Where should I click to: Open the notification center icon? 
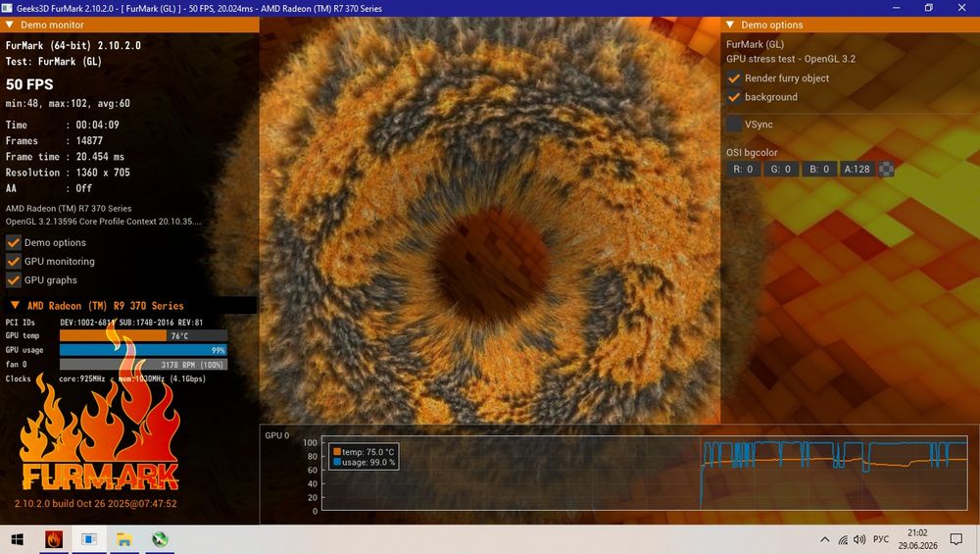click(955, 539)
